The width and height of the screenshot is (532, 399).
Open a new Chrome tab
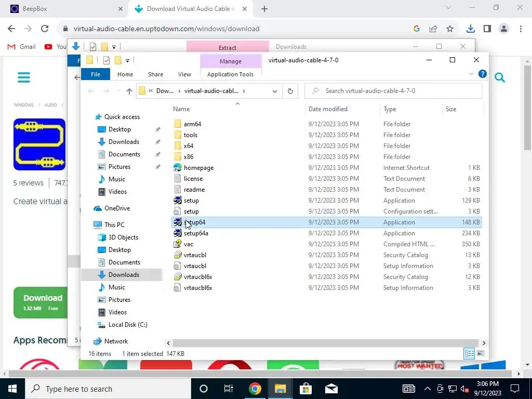pyautogui.click(x=264, y=9)
